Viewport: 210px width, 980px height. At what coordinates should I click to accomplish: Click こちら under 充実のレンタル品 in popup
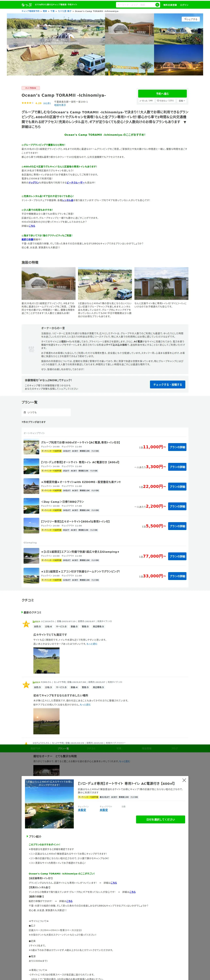point(132,892)
